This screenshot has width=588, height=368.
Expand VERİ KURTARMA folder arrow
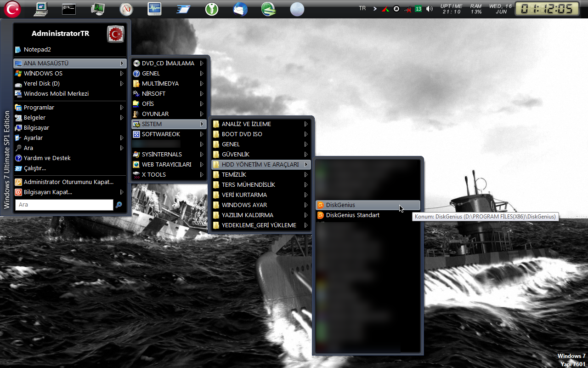(x=306, y=195)
